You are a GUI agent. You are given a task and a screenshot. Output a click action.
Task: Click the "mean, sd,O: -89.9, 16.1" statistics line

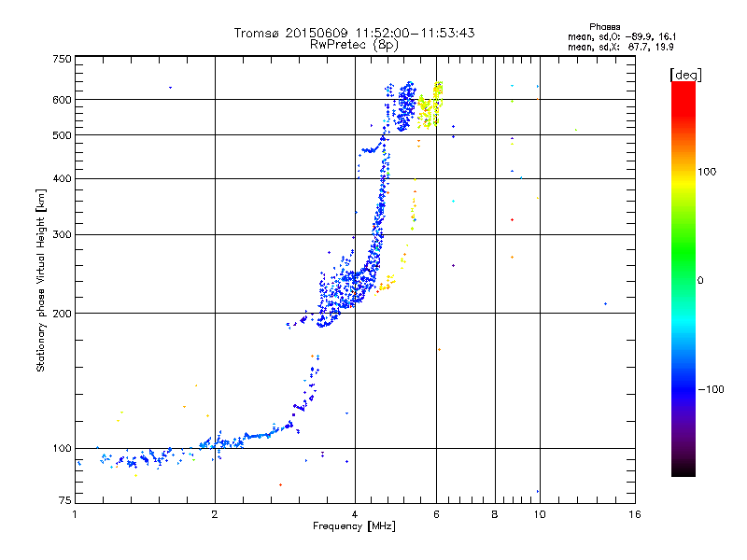click(x=621, y=36)
